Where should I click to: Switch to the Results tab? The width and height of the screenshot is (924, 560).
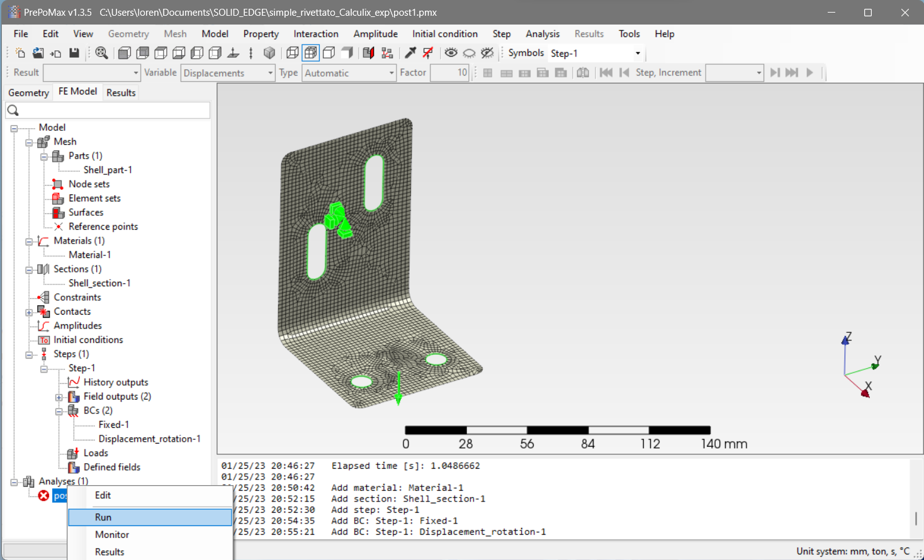pos(121,92)
